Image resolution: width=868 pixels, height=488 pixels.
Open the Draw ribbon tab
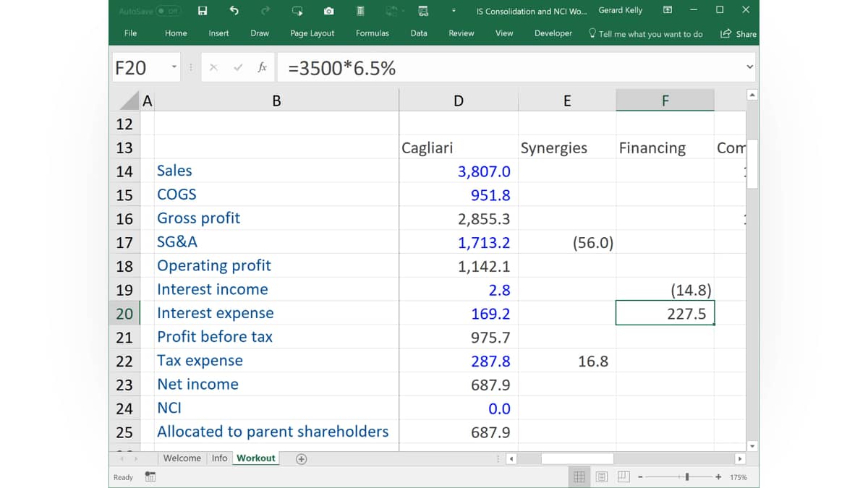(x=260, y=33)
